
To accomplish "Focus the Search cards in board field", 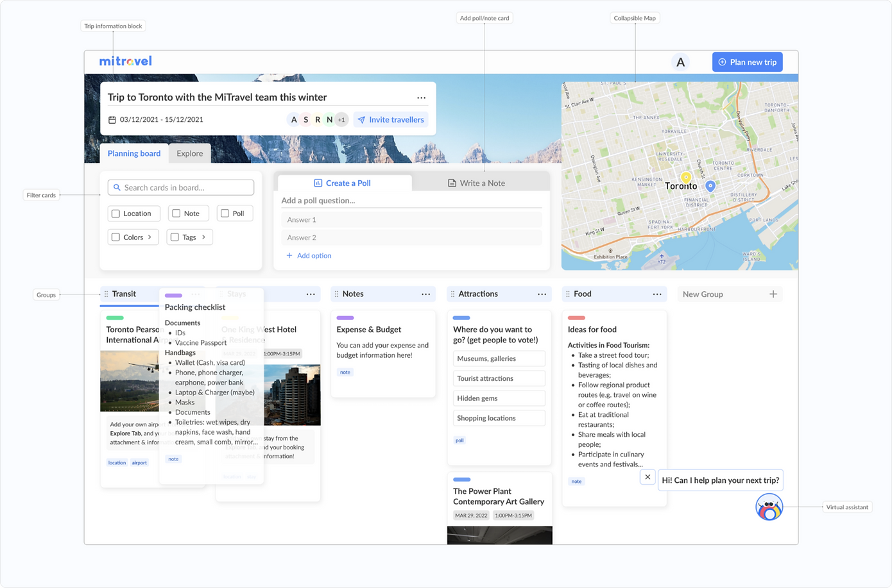I will (181, 187).
